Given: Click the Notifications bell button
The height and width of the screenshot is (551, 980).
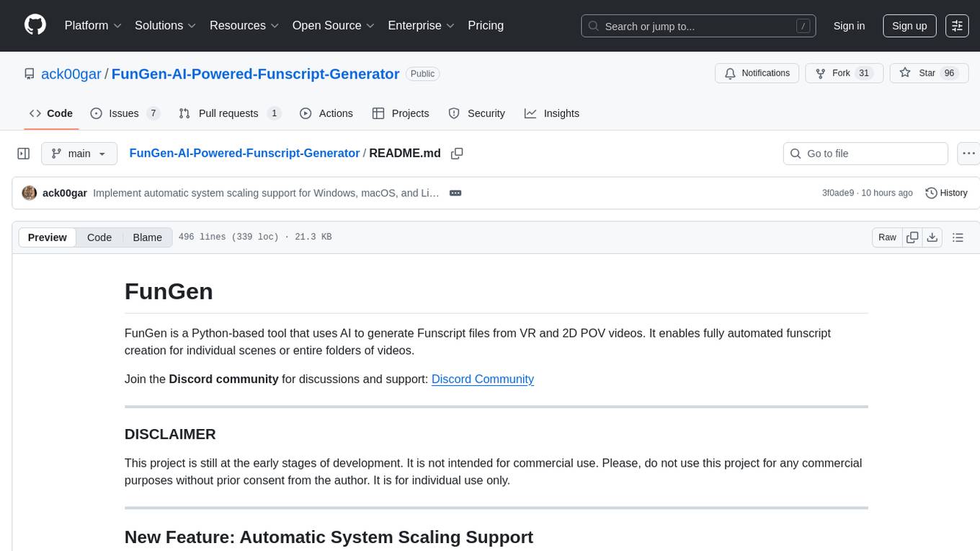Looking at the screenshot, I should click(757, 74).
